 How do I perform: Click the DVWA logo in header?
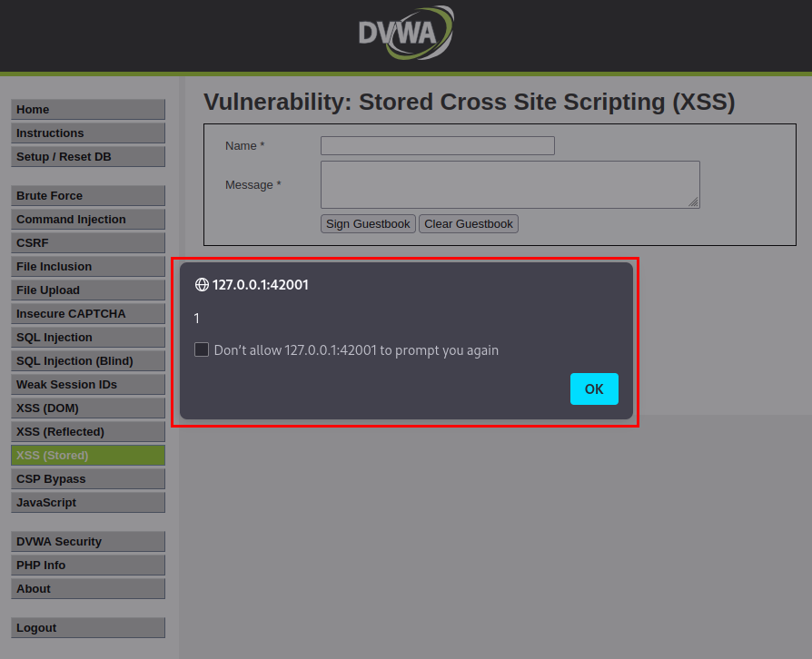point(406,33)
